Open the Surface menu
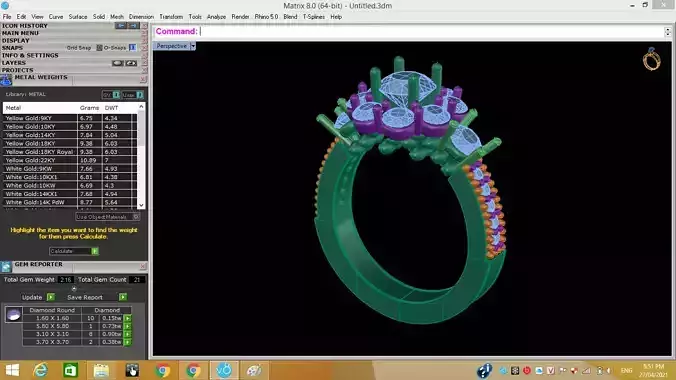Screen dimensions: 676x380 tap(78, 17)
